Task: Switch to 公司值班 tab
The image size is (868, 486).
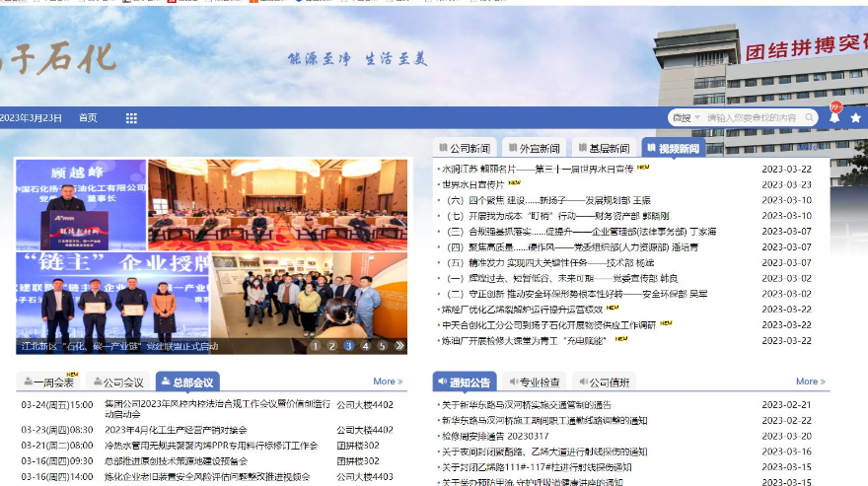Action: (x=604, y=382)
